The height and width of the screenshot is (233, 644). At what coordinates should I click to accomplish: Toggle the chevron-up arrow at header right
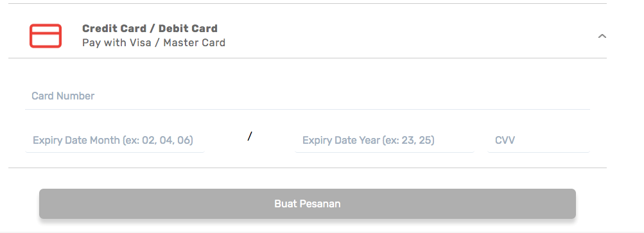[x=602, y=36]
